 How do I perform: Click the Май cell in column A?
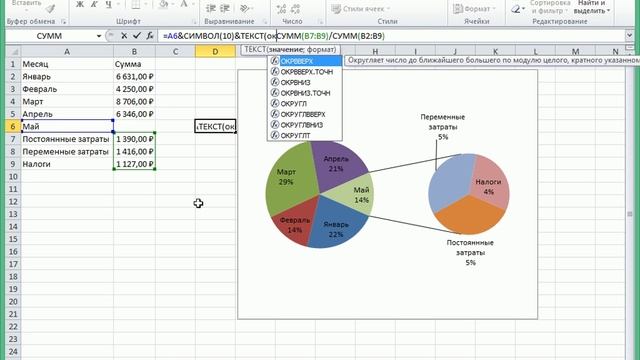point(67,127)
